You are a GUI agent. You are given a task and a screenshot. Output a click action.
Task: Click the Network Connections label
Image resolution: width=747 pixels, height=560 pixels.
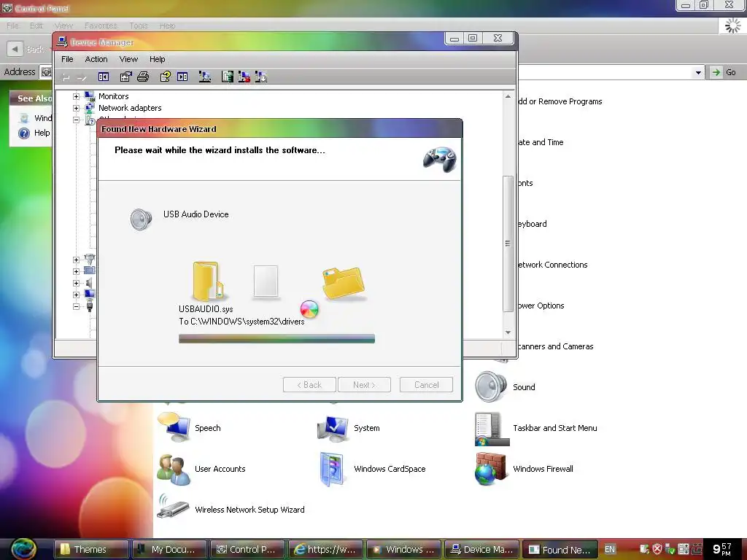tap(553, 265)
